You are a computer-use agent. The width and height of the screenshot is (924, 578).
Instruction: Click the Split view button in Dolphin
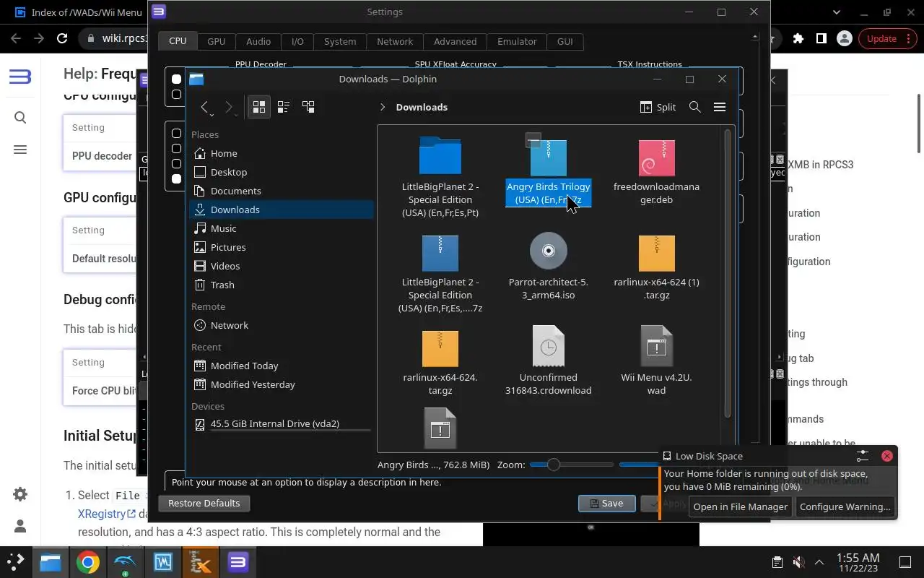(x=658, y=107)
